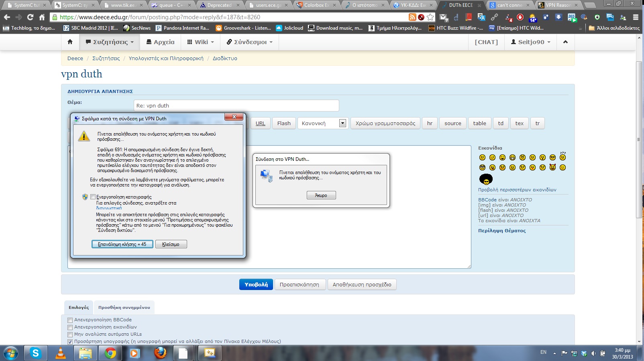Click the Θέμα subject input field
This screenshot has width=644, height=361.
click(236, 105)
